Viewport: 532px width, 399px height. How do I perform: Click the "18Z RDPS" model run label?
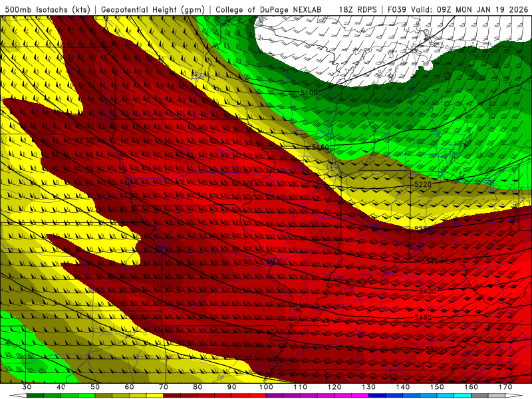(358, 9)
